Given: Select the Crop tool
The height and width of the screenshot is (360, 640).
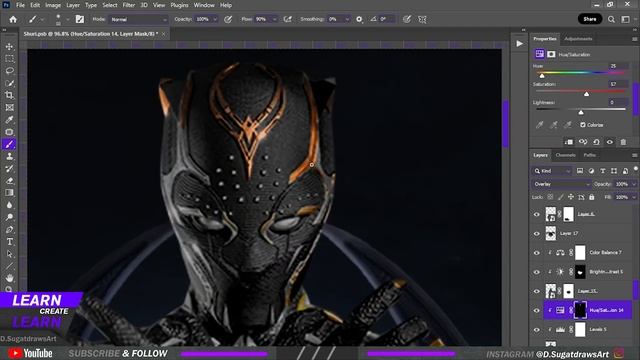Looking at the screenshot, I should pyautogui.click(x=9, y=96).
